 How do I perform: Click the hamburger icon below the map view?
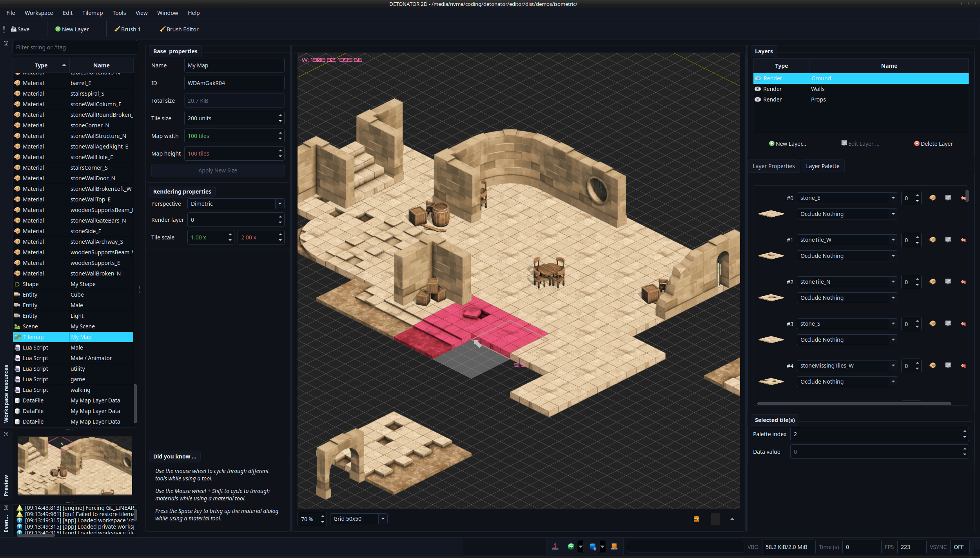(x=697, y=519)
